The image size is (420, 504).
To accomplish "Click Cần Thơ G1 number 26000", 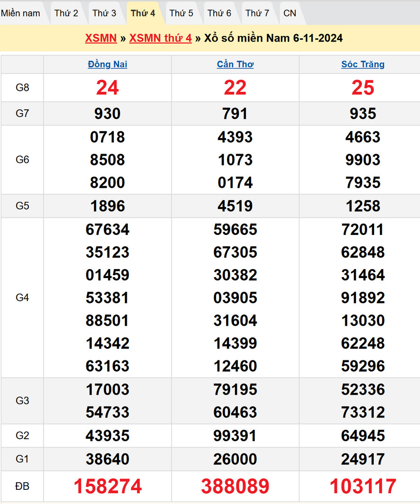I will (235, 459).
